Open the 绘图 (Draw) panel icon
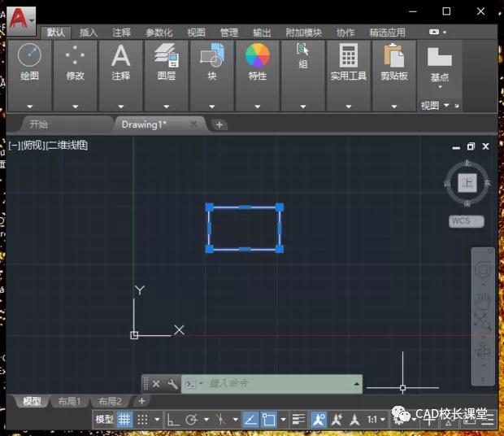Viewport: 504px width, 436px height. pyautogui.click(x=29, y=56)
